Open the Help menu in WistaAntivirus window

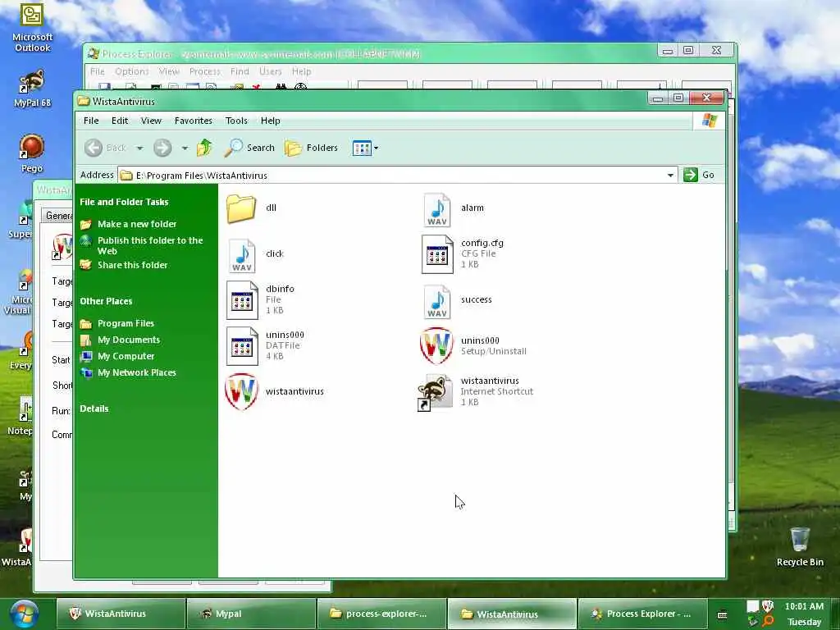click(271, 121)
